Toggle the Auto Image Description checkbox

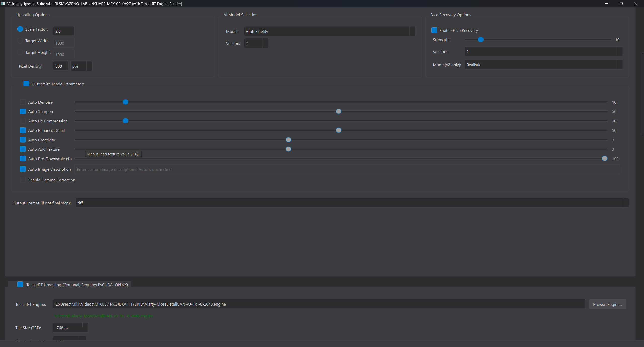tap(23, 169)
